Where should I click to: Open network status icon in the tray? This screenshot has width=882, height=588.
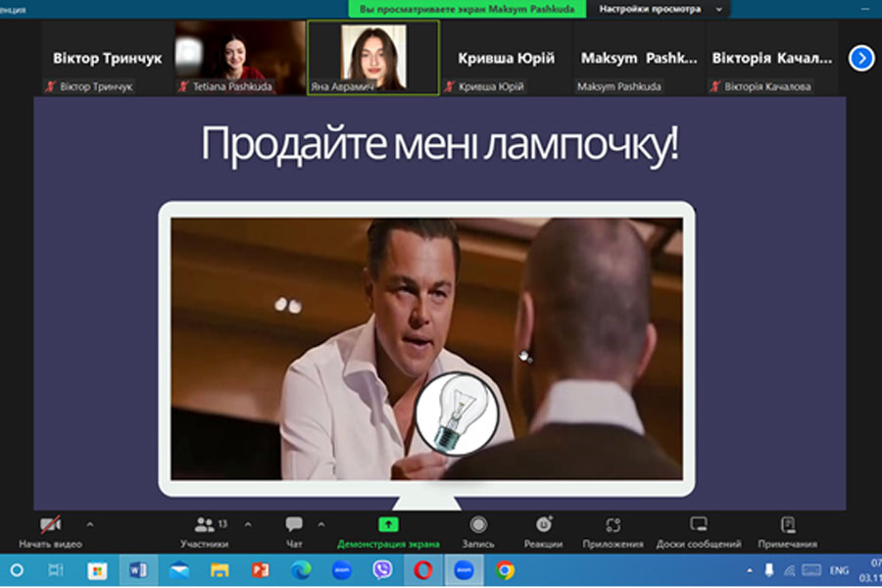[789, 570]
